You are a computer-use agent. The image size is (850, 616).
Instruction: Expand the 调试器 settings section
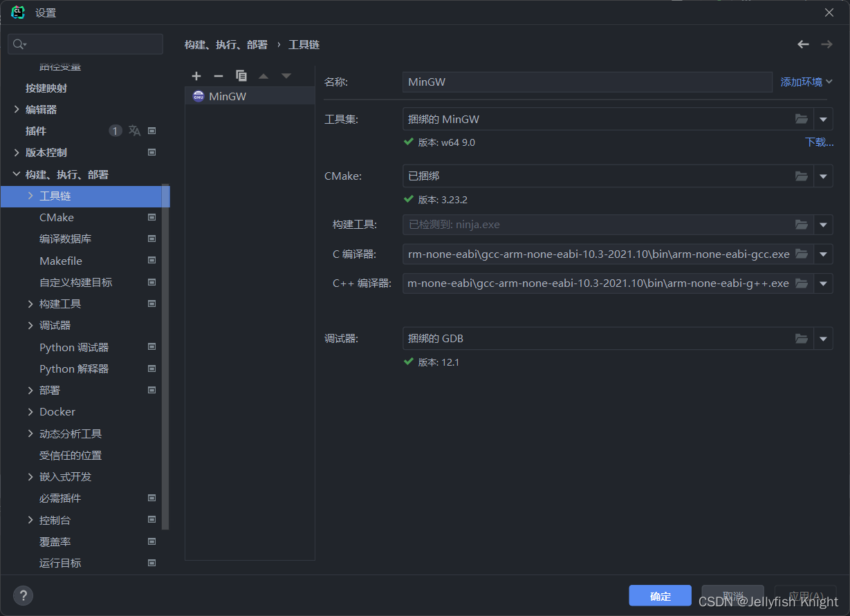point(55,325)
